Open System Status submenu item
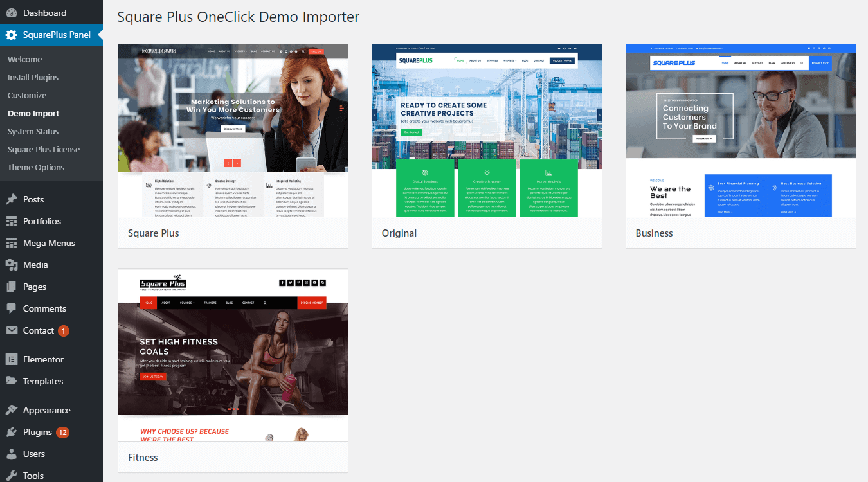This screenshot has height=482, width=868. tap(33, 131)
